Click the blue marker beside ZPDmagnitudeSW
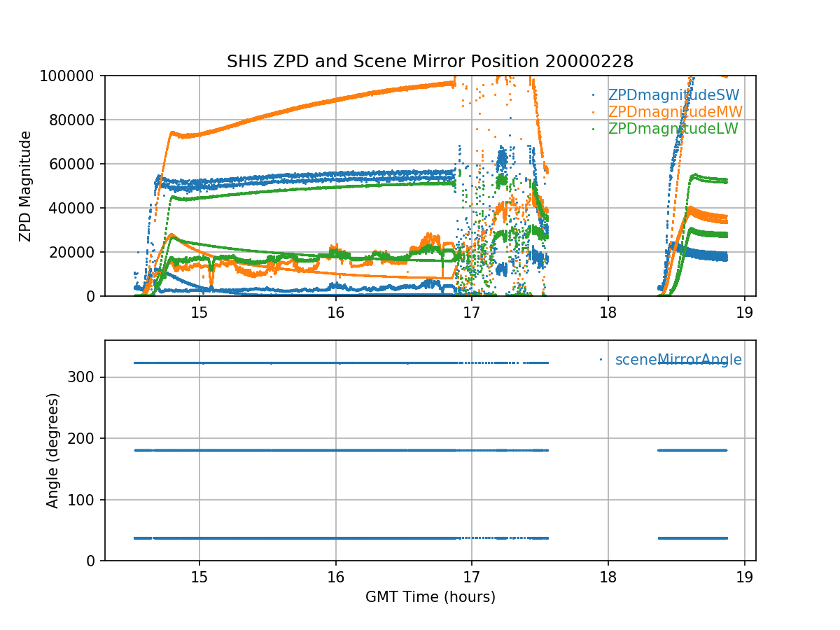 pos(594,95)
